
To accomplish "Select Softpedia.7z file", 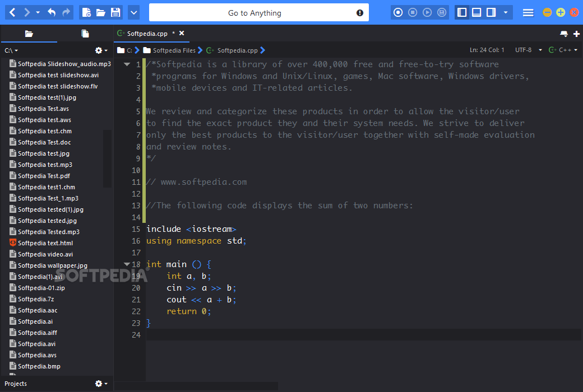I will coord(31,299).
